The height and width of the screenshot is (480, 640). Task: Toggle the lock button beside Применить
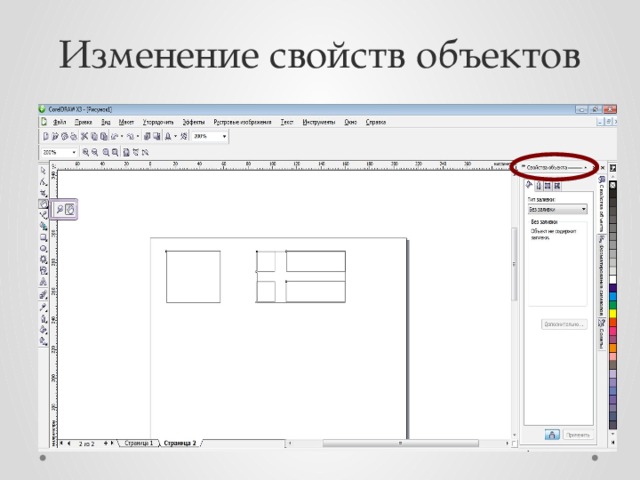(552, 435)
